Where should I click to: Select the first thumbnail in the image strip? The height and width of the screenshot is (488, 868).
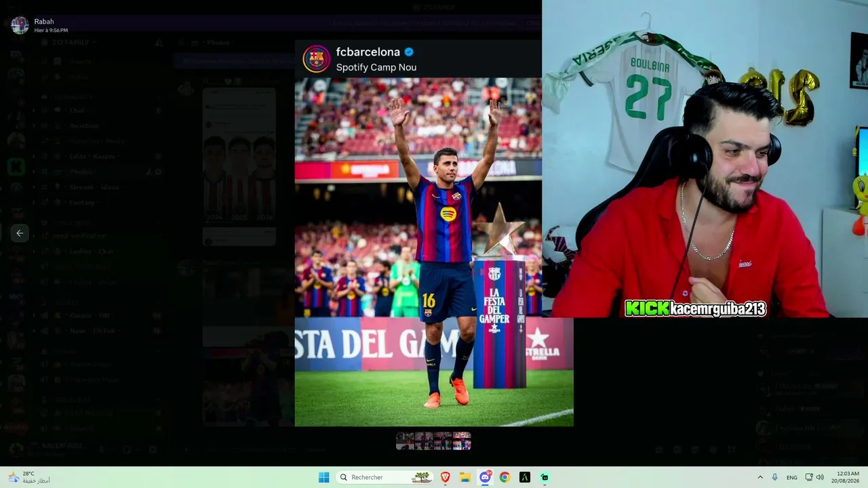coord(405,441)
